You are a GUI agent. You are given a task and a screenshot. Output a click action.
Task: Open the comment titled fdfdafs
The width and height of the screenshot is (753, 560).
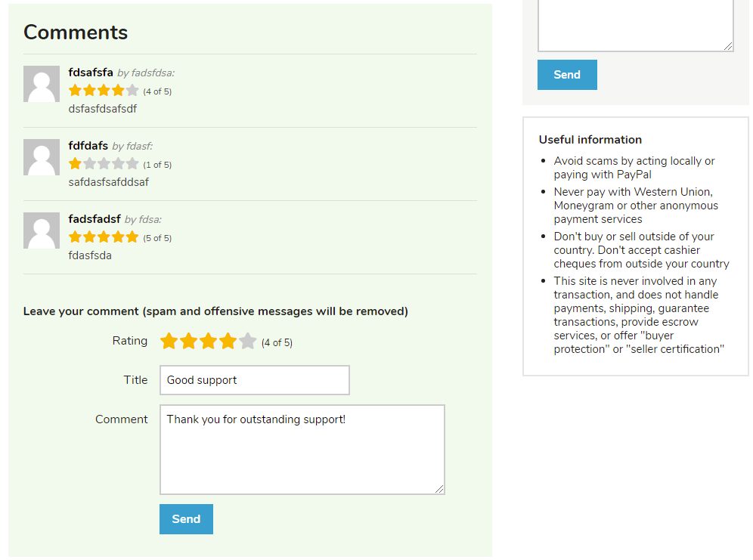coord(85,146)
